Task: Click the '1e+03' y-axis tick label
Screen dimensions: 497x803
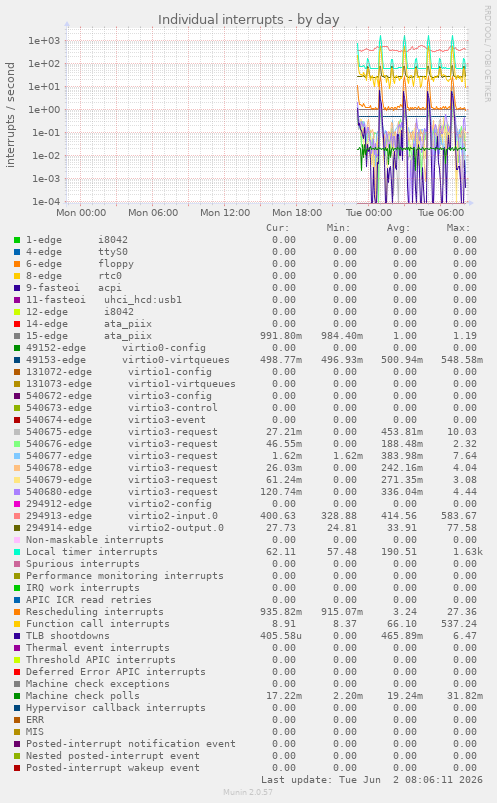Action: [44, 40]
